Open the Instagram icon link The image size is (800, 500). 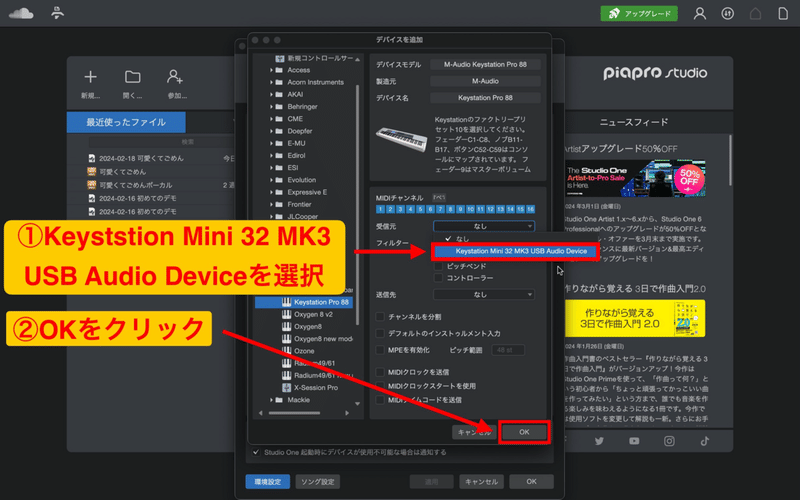[669, 441]
